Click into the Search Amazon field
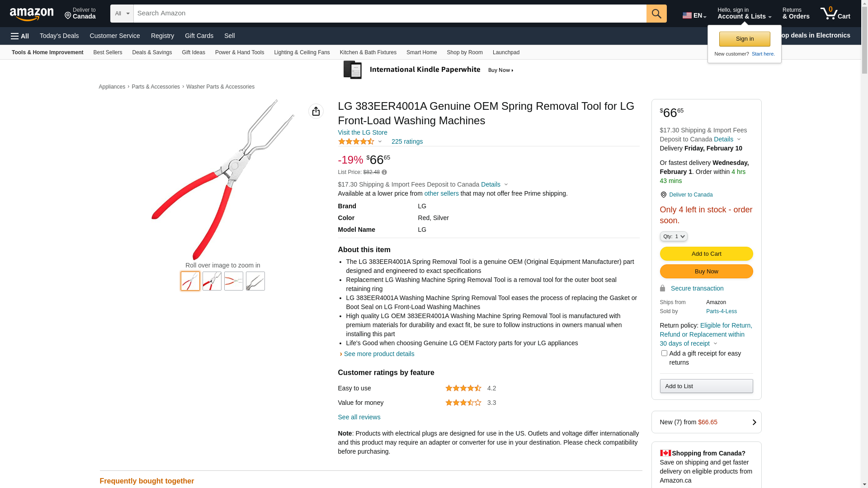This screenshot has width=868, height=488. coord(389,14)
